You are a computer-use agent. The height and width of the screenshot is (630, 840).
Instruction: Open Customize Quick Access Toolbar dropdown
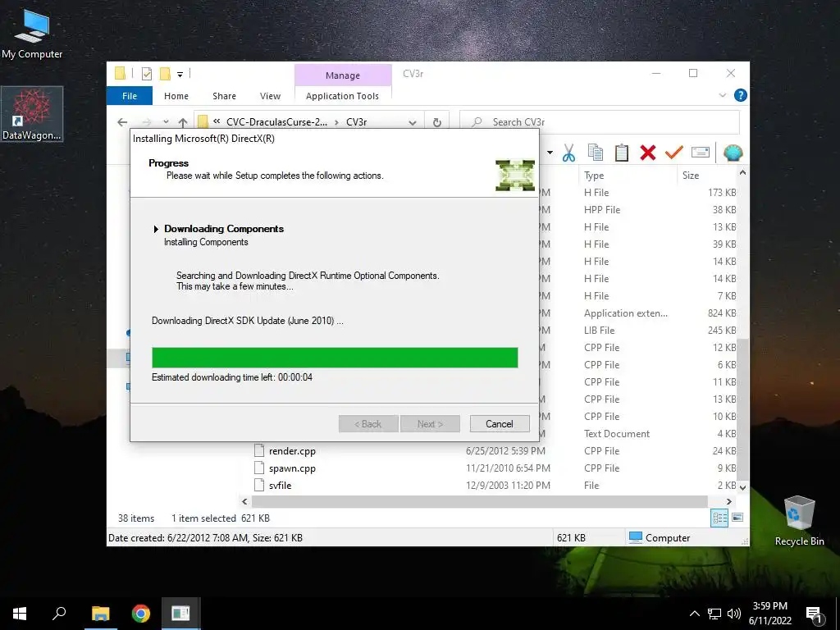click(x=180, y=75)
